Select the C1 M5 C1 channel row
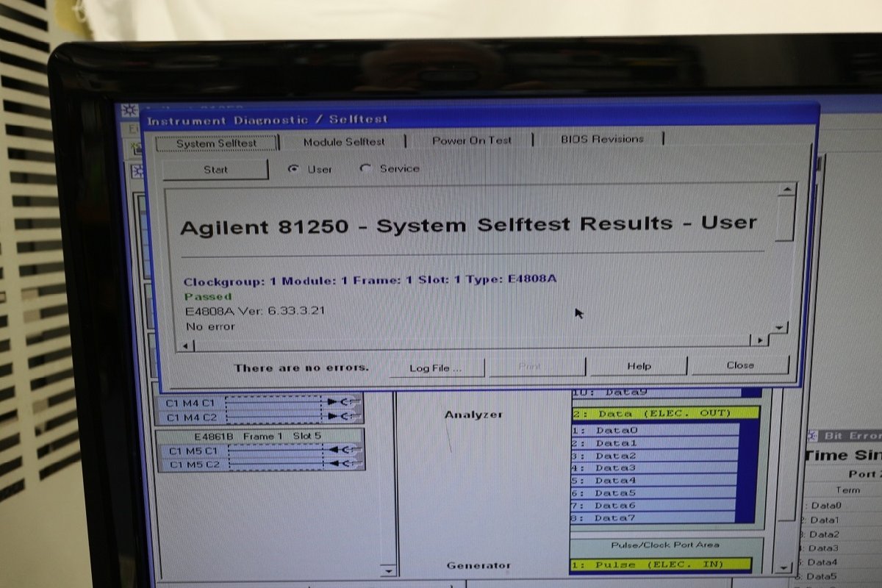882x588 pixels. 261,451
